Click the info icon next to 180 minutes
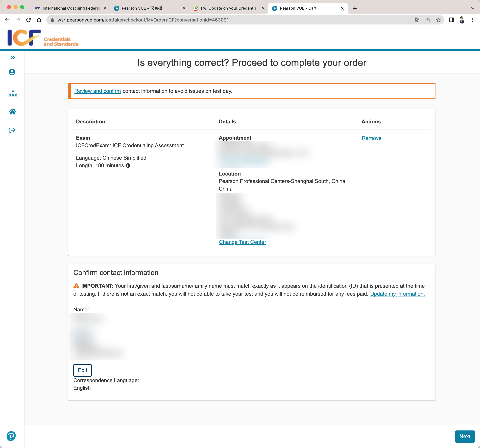This screenshot has width=480, height=448. tap(128, 166)
